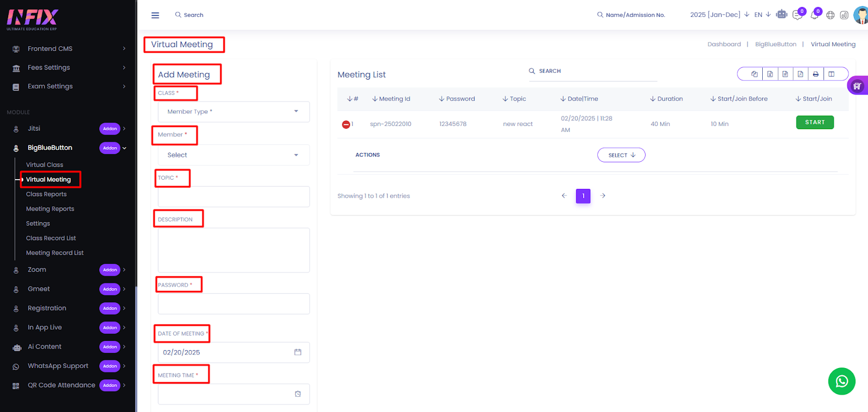
Task: Copy the meeting list to clipboard
Action: pos(755,74)
